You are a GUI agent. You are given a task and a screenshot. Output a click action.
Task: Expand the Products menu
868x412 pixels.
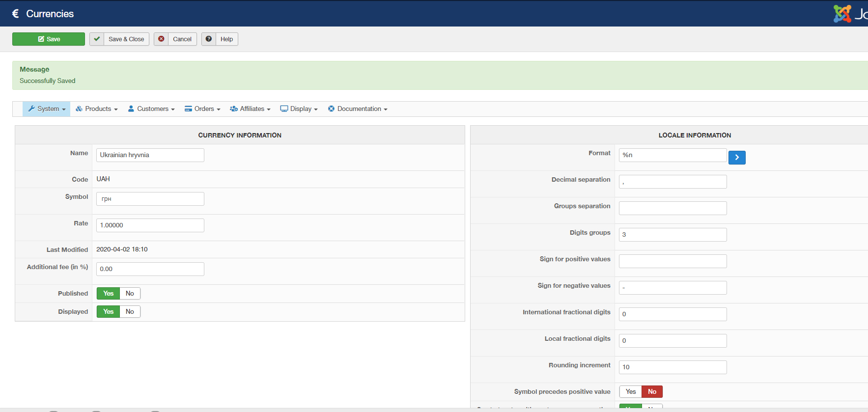(x=97, y=109)
